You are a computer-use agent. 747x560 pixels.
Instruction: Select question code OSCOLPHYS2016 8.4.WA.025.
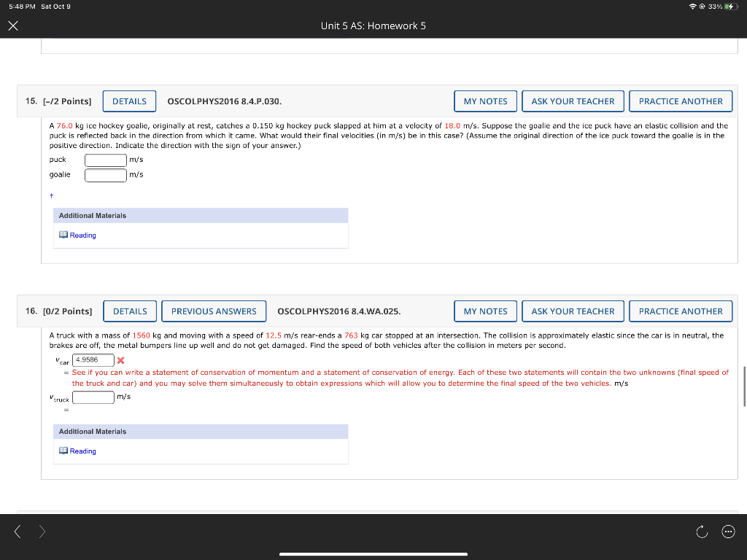(339, 311)
